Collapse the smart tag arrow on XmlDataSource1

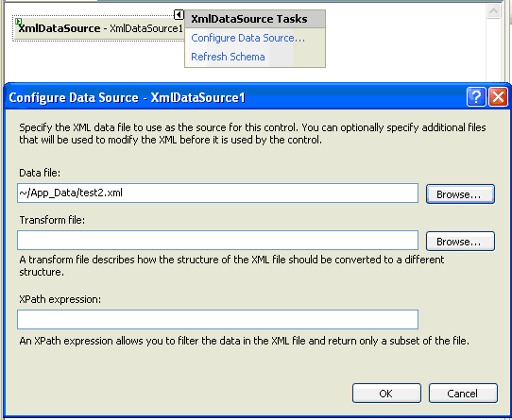tap(179, 14)
